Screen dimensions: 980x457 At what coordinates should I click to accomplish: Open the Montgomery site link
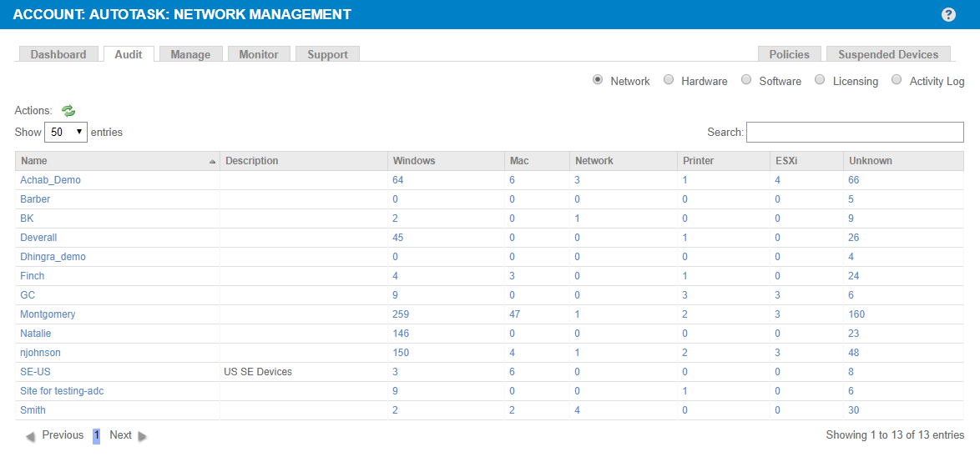(x=48, y=314)
